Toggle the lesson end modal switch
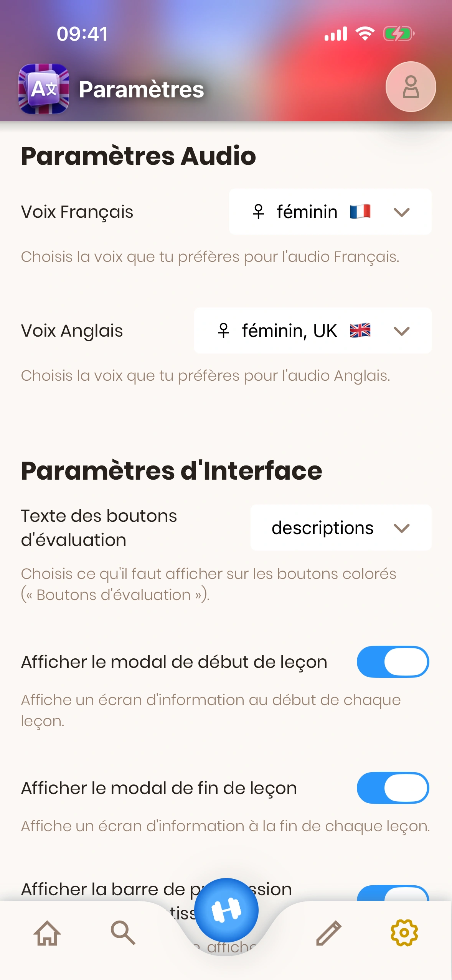 393,788
